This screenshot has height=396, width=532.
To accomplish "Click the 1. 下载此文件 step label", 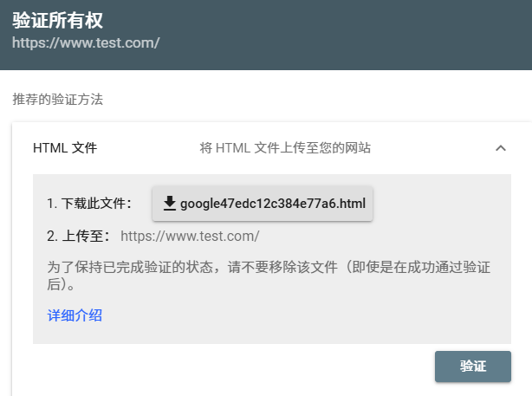I will (x=89, y=204).
